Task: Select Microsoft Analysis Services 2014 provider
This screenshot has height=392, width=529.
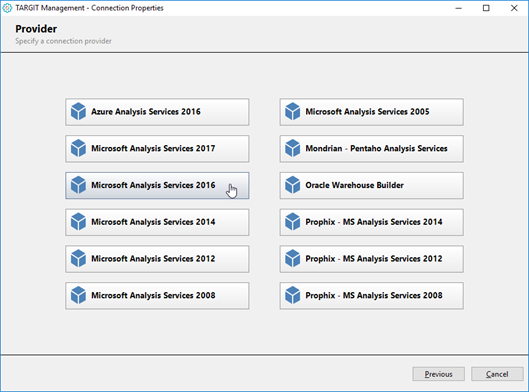Action: 157,222
